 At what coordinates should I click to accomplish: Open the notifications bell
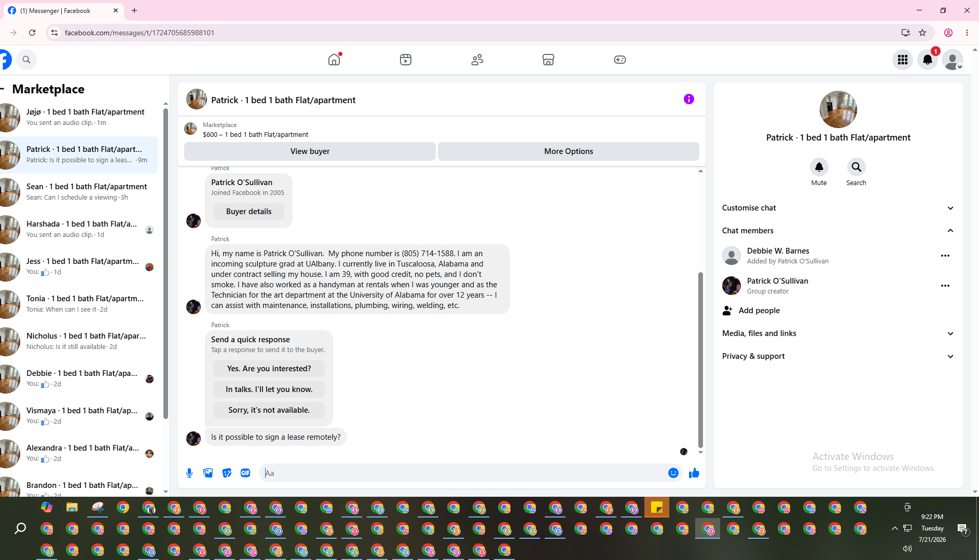[928, 60]
